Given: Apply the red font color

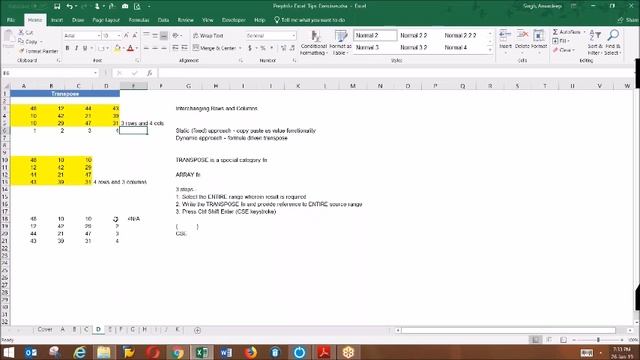Looking at the screenshot, I should click(130, 49).
